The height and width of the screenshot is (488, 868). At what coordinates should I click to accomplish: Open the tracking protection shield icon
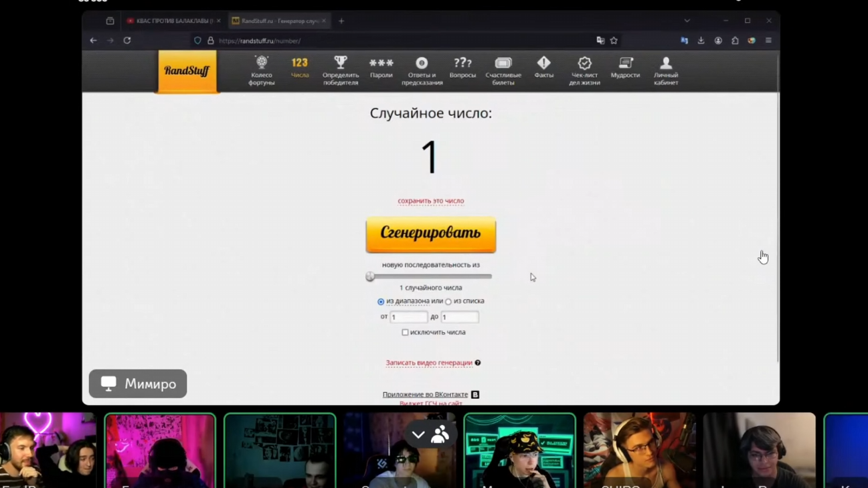click(x=197, y=41)
